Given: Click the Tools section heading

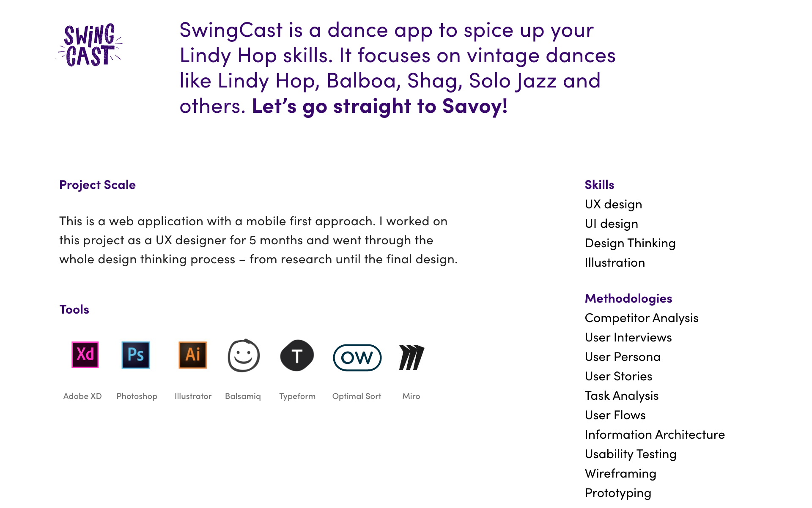Looking at the screenshot, I should coord(74,309).
